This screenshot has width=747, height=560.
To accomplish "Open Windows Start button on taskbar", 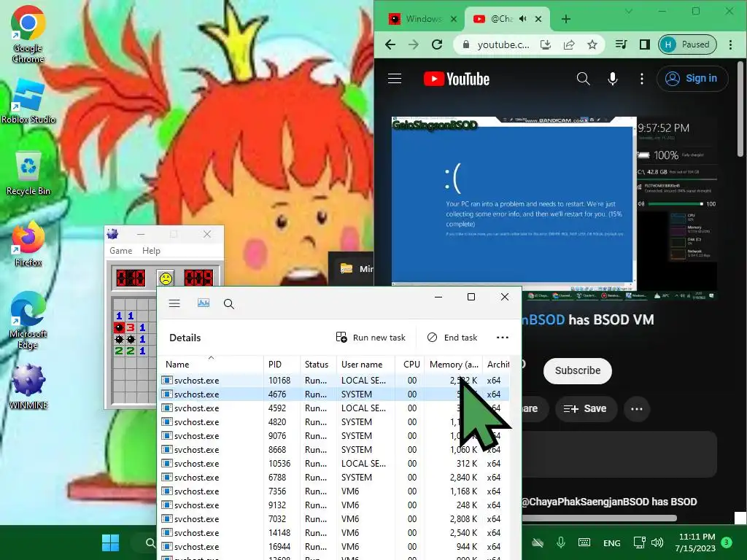I will point(111,542).
